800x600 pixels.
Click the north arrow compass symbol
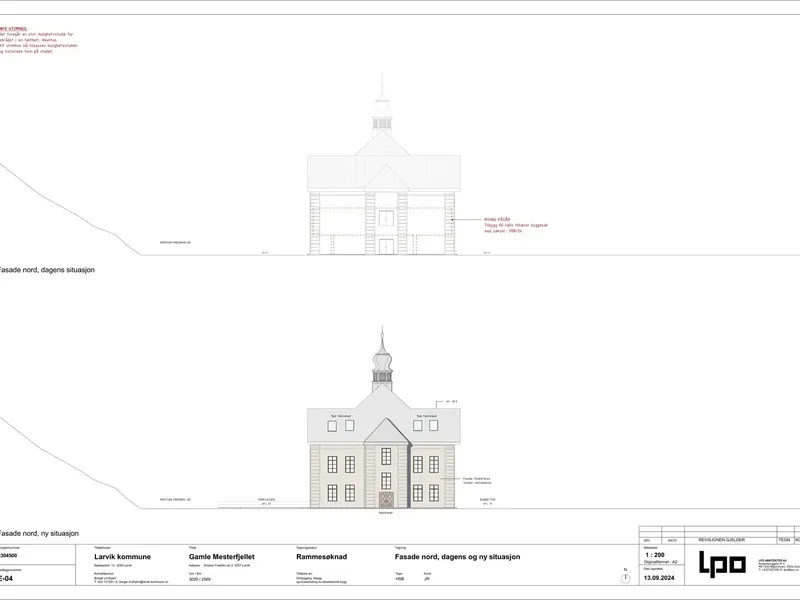[x=626, y=579]
